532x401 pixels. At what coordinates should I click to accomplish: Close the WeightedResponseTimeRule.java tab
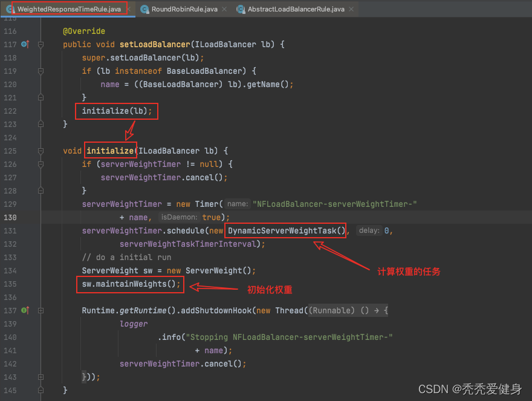[x=129, y=9]
